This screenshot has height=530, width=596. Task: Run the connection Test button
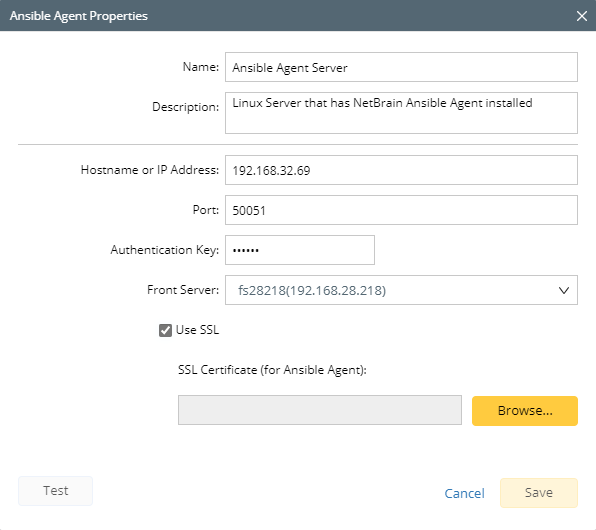55,491
